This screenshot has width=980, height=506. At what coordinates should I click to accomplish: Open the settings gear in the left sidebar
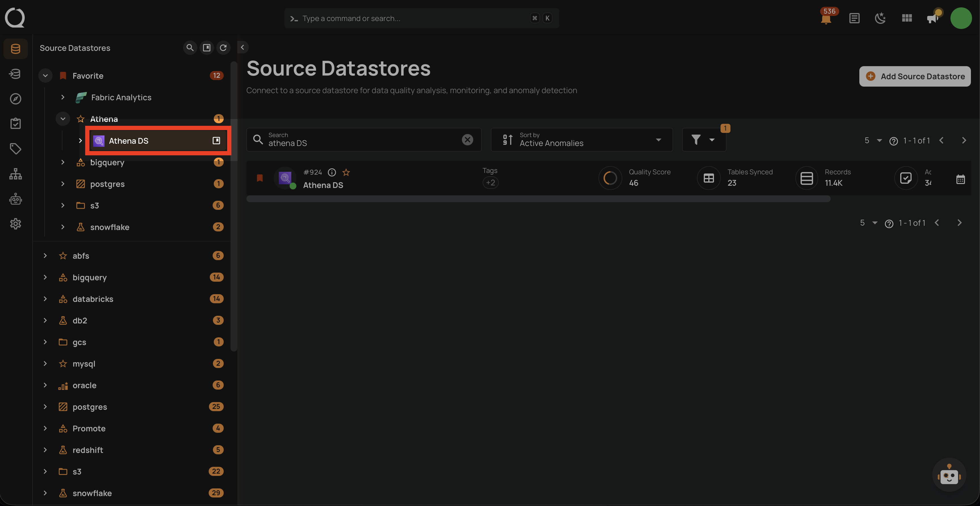point(15,223)
